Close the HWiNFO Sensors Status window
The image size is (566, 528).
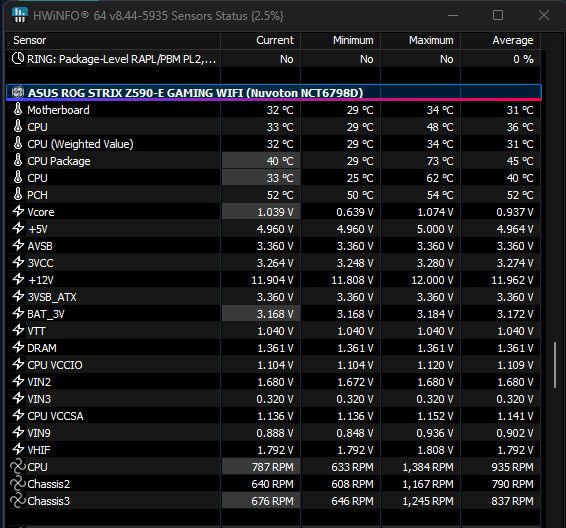coord(544,15)
